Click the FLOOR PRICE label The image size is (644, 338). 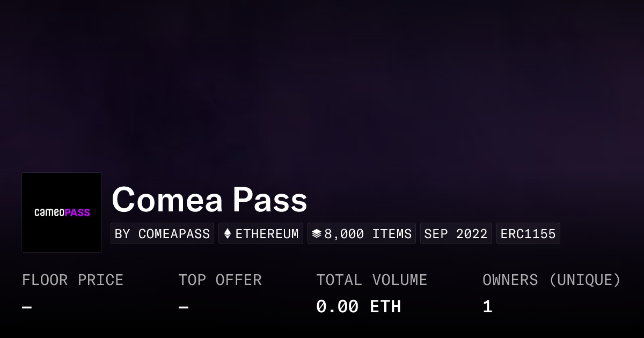[x=72, y=280]
